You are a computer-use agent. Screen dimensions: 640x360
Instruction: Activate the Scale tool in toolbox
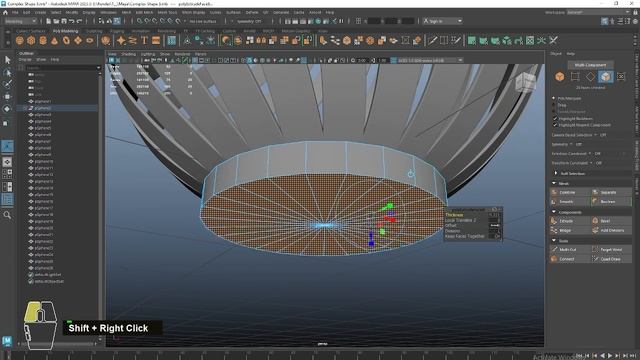coord(6,123)
